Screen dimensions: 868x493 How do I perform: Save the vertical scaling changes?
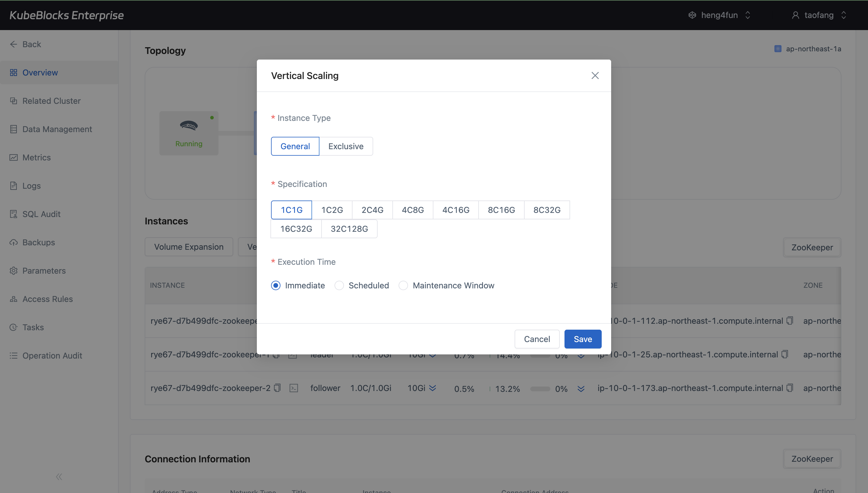click(582, 339)
